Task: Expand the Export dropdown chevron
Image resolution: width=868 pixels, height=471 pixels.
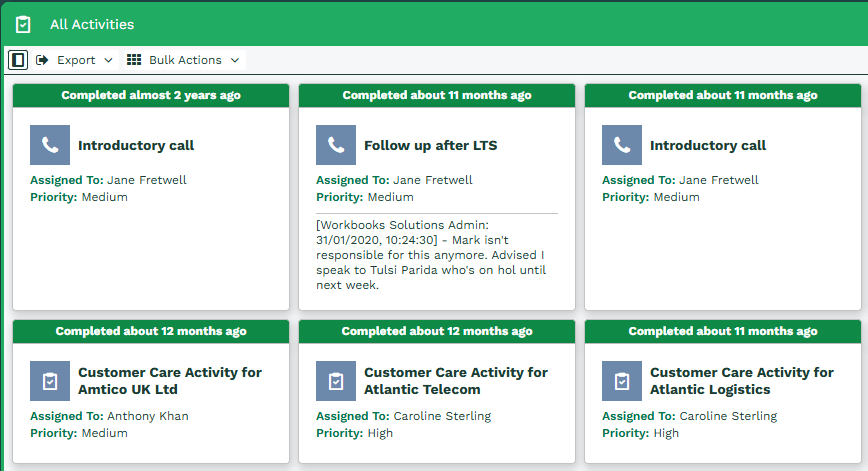Action: point(108,60)
